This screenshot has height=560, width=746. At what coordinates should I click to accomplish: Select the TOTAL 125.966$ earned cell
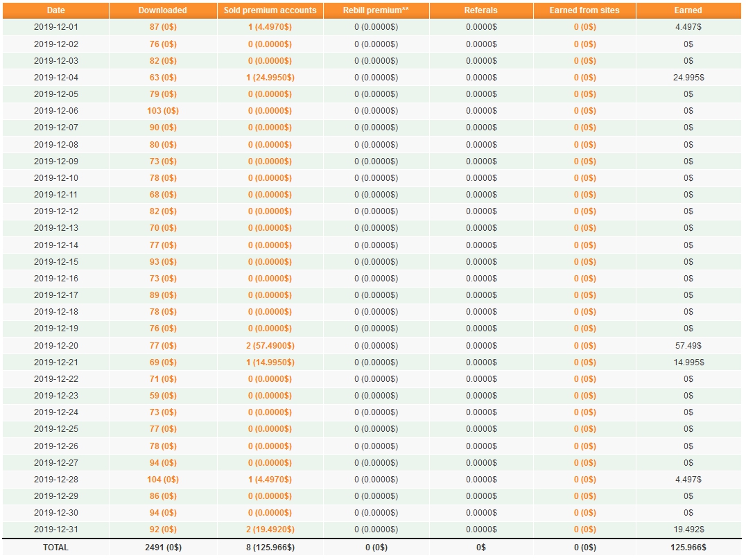pos(688,548)
